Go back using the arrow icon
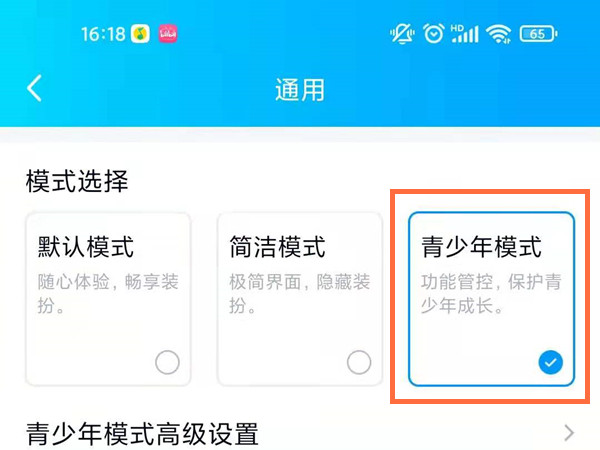 [34, 88]
